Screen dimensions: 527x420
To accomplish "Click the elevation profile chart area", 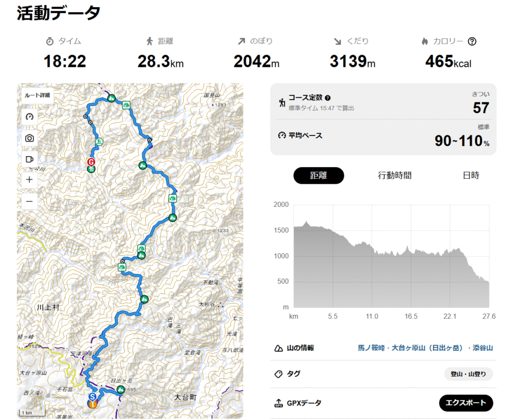I will tap(391, 256).
